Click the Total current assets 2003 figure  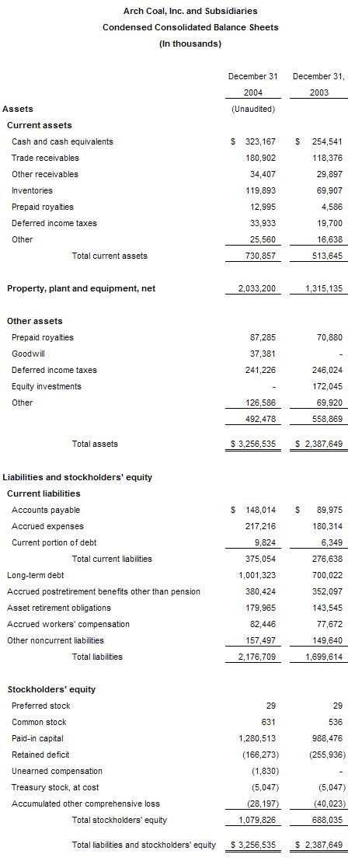point(325,256)
